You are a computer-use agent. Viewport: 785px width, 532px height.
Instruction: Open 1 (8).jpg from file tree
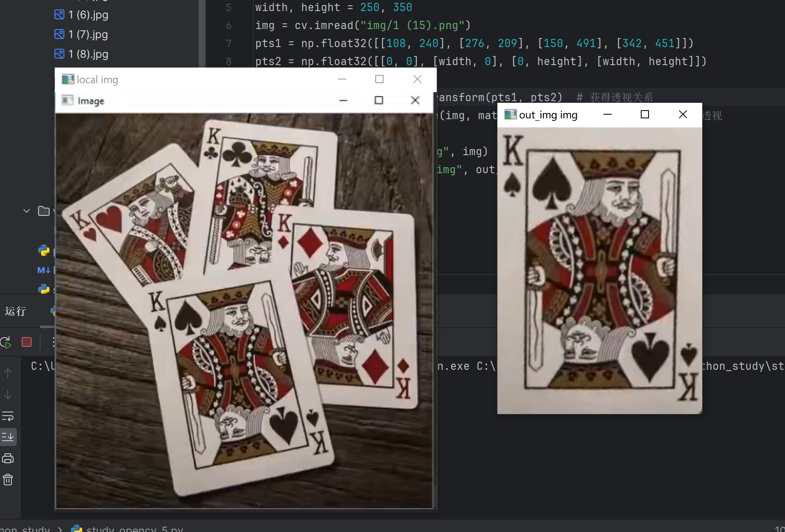pyautogui.click(x=88, y=54)
